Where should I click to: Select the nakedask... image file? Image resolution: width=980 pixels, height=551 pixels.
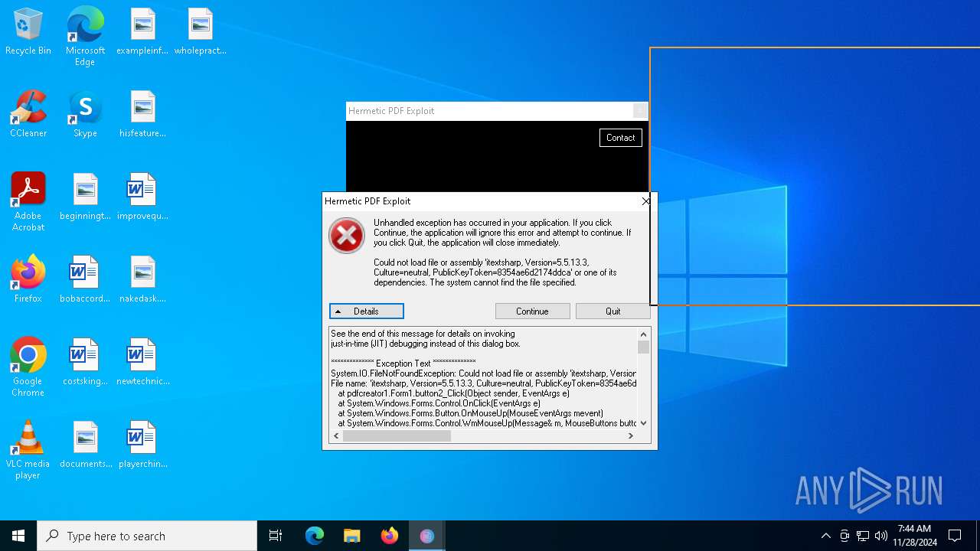[142, 280]
